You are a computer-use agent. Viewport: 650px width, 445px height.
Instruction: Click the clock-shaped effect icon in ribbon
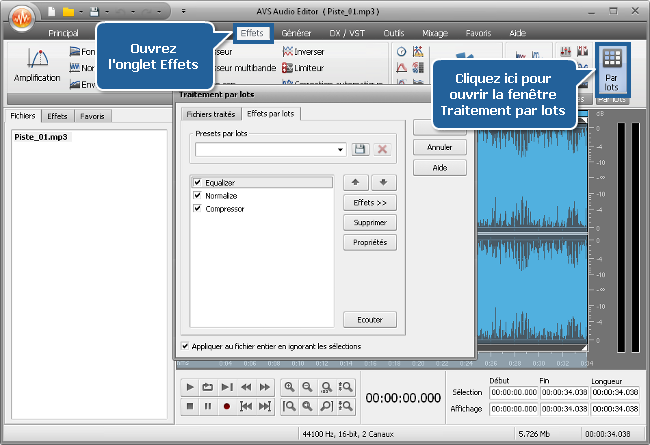click(401, 52)
